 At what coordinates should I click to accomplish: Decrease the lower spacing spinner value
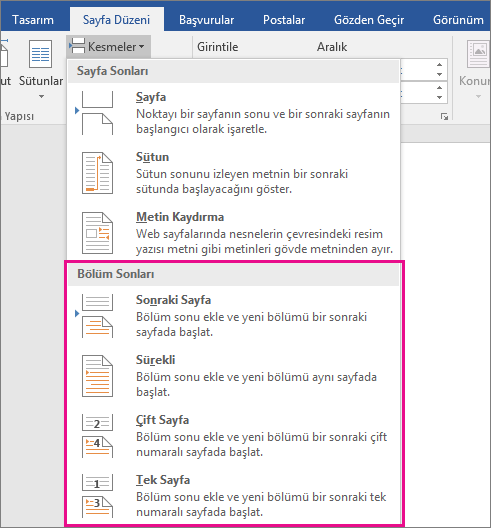439,97
